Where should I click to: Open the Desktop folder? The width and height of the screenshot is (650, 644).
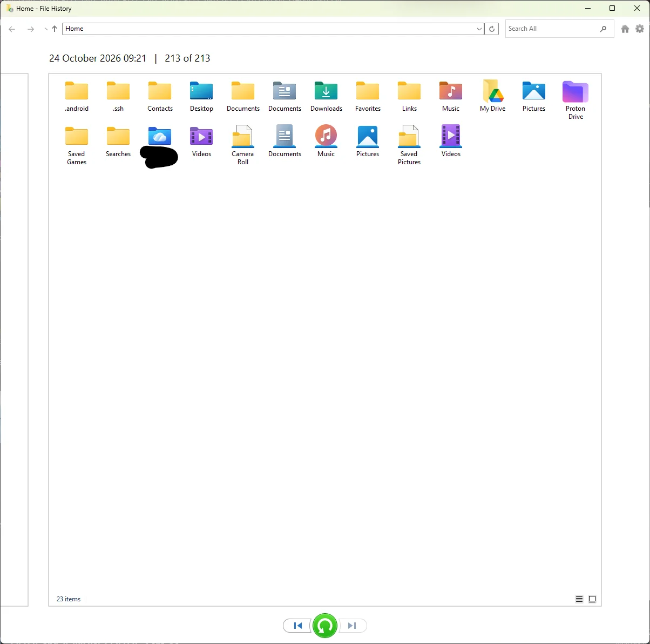201,96
